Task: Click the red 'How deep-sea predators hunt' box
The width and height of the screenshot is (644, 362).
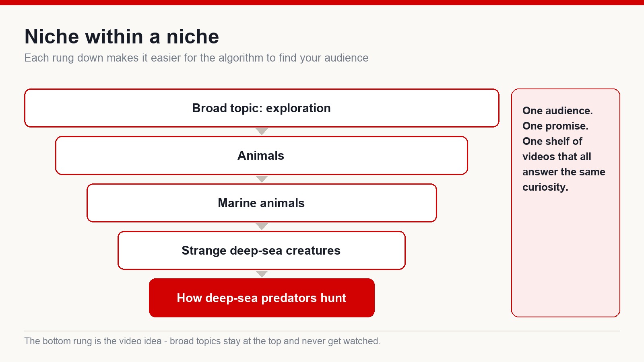Action: click(262, 298)
